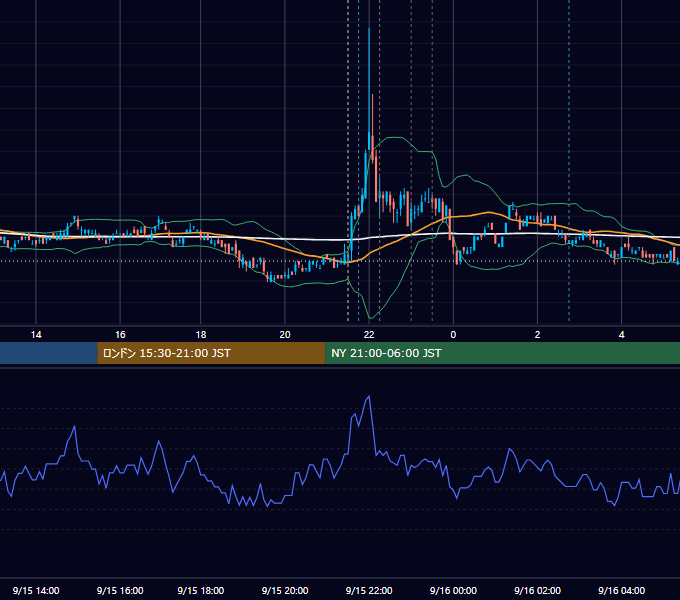The width and height of the screenshot is (680, 600).
Task: Click the lowest dip of the lower green band
Action: click(369, 318)
